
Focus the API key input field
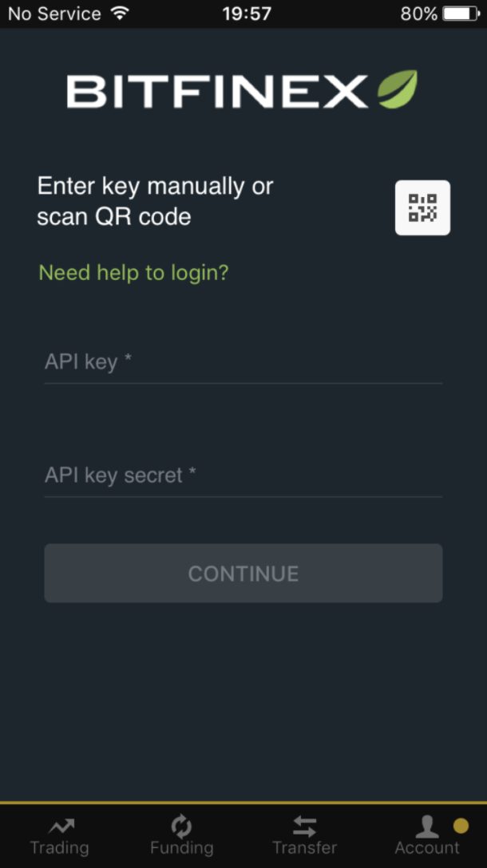coord(243,362)
